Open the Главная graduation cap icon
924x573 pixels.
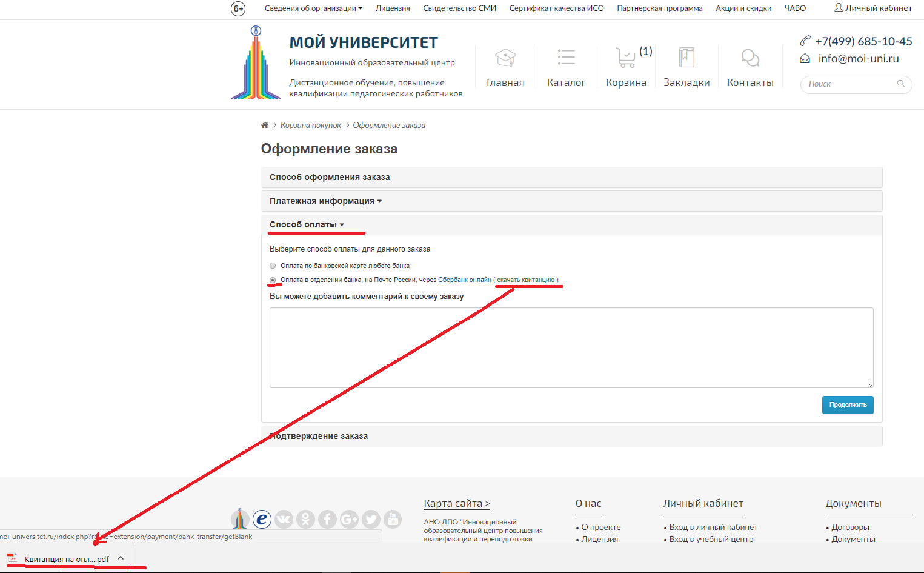(505, 58)
